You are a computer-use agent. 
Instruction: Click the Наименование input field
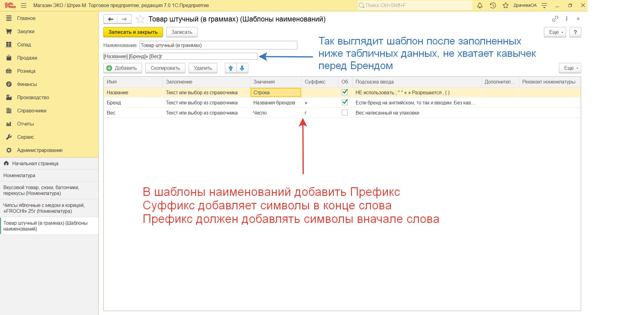(x=218, y=45)
